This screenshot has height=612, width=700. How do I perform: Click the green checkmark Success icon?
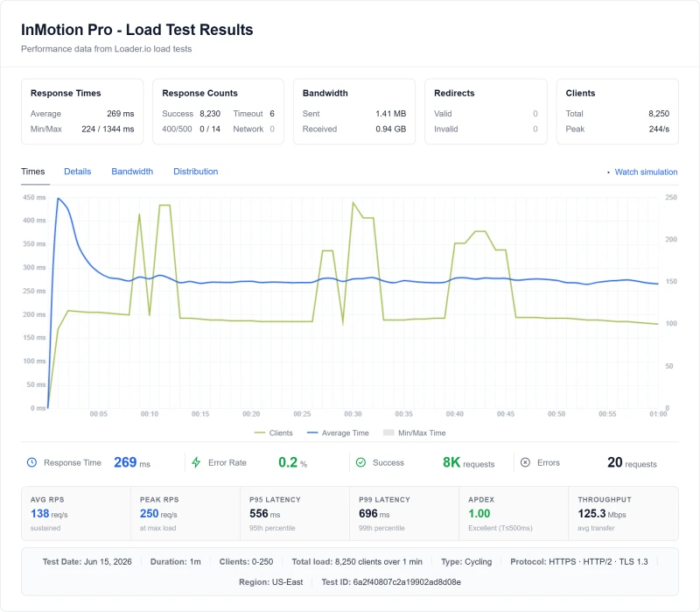360,462
